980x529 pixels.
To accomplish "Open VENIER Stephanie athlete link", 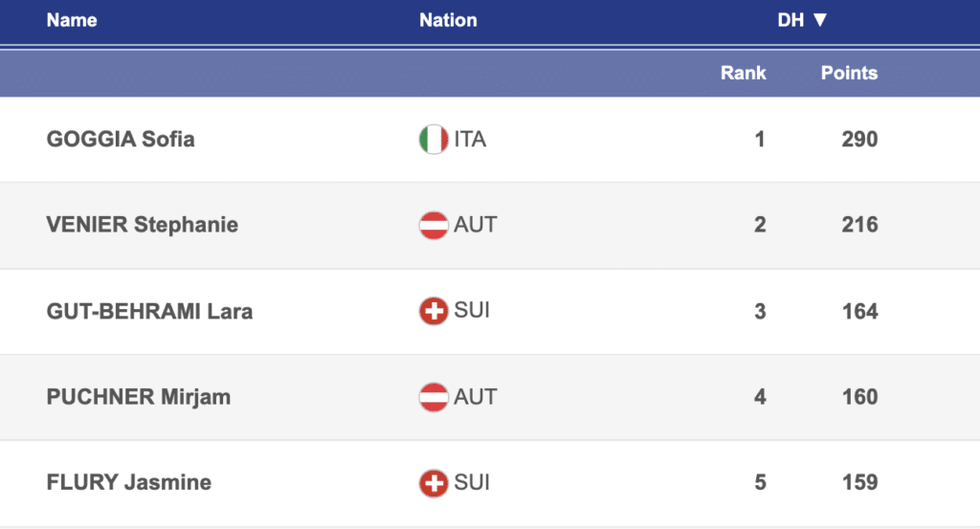I will coord(143,226).
